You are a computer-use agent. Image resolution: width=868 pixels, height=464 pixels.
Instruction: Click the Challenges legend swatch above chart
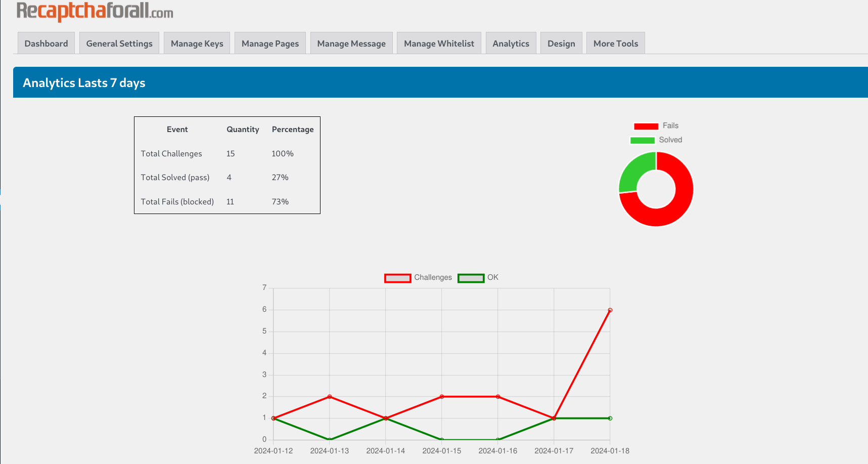point(397,278)
